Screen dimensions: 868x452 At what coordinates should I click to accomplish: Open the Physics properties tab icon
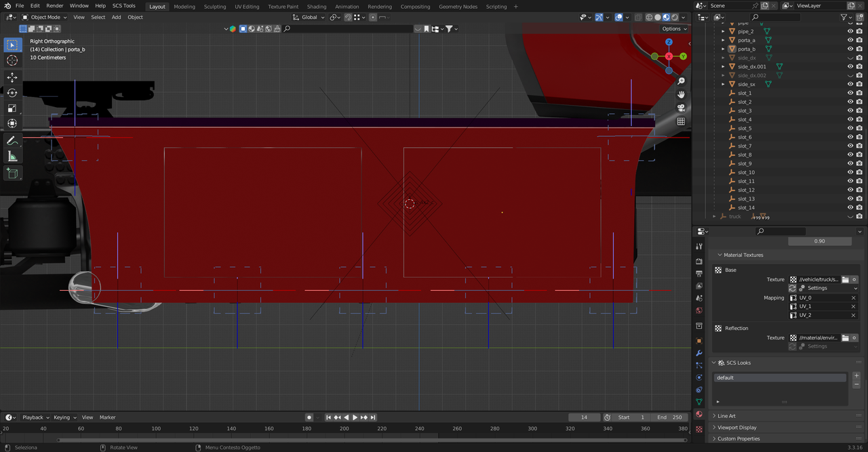coord(699,377)
